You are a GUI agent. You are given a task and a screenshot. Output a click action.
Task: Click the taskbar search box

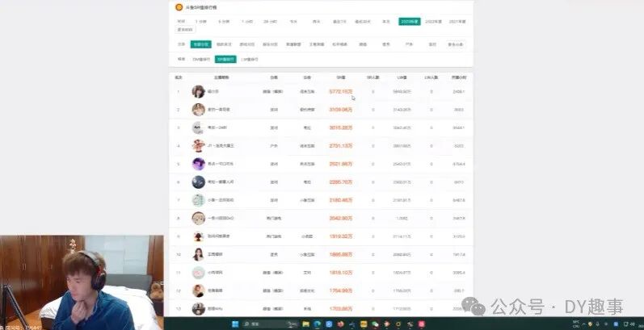(270, 324)
